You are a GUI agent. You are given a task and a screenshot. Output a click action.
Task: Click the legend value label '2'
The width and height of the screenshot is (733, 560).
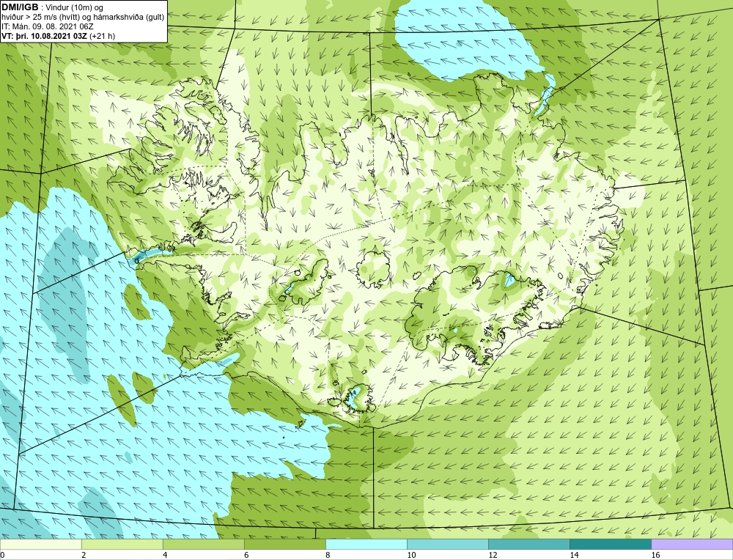(x=84, y=555)
